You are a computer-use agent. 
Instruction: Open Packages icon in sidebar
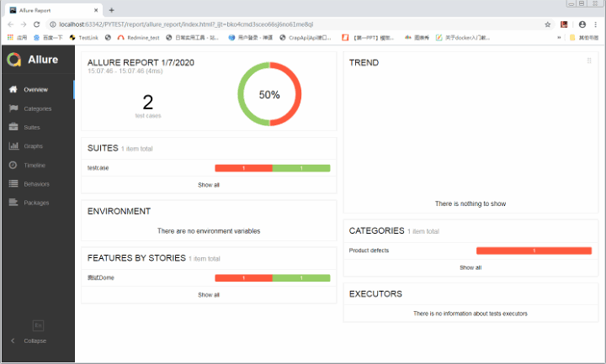pyautogui.click(x=13, y=203)
